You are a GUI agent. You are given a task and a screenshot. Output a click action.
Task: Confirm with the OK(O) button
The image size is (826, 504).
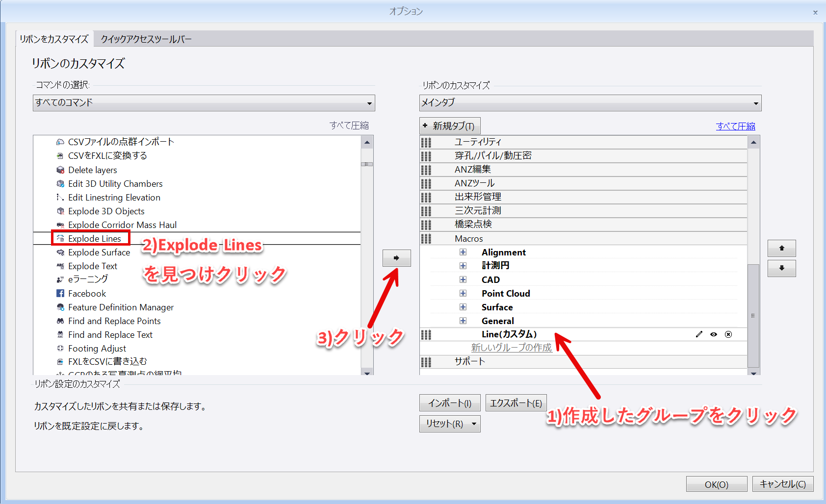pyautogui.click(x=717, y=484)
